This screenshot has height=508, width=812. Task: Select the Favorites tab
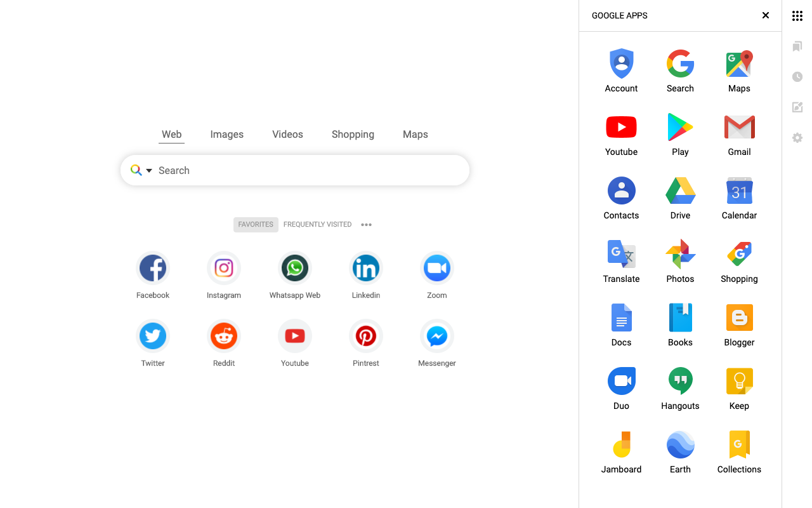256,225
